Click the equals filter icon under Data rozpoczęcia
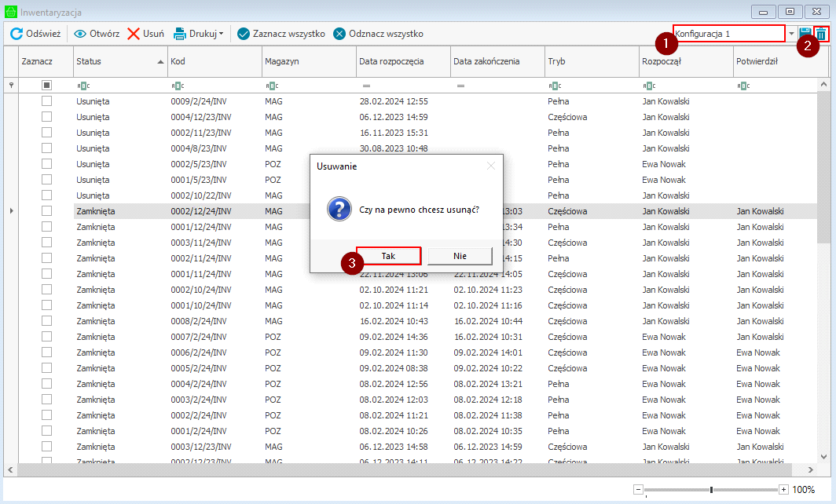The image size is (836, 504). coord(366,86)
